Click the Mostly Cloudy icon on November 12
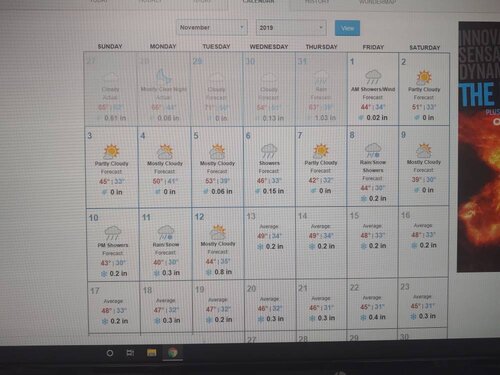Screen dimensions: 500x375 tap(218, 232)
